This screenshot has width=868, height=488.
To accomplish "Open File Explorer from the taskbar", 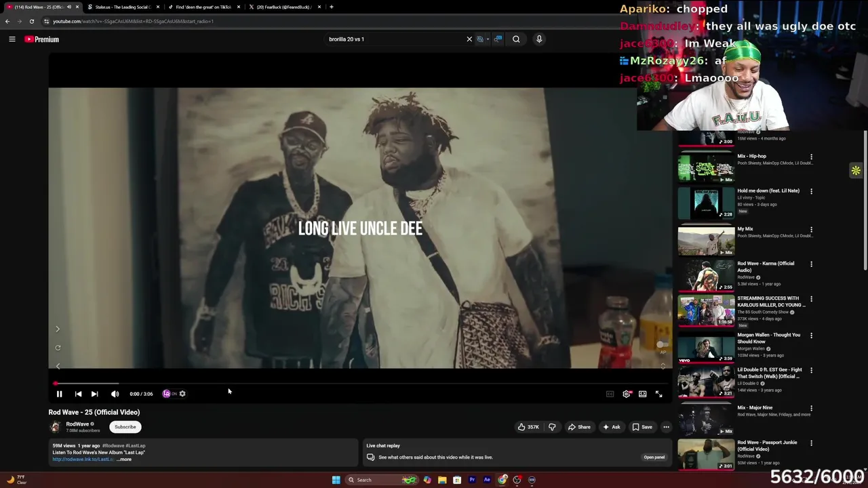I will click(442, 480).
